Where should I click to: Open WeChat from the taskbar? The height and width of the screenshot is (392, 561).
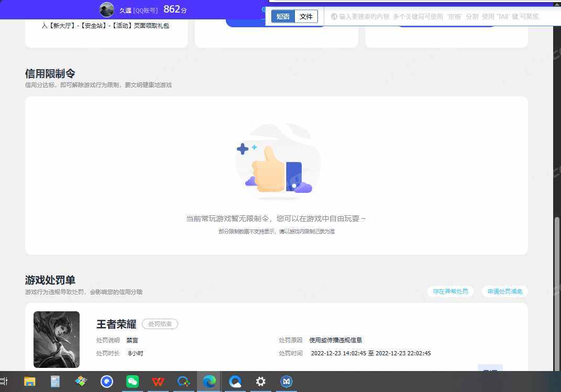pyautogui.click(x=133, y=382)
